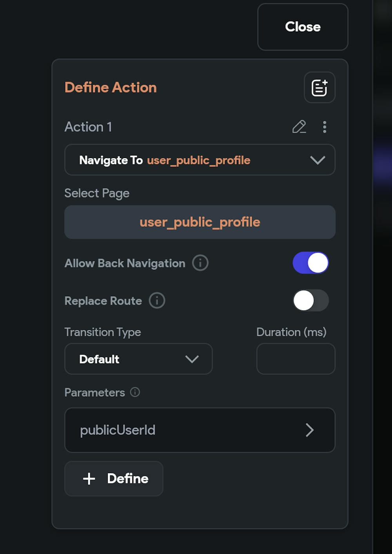
Task: Open the Transition Type Default dropdown
Action: (x=138, y=359)
